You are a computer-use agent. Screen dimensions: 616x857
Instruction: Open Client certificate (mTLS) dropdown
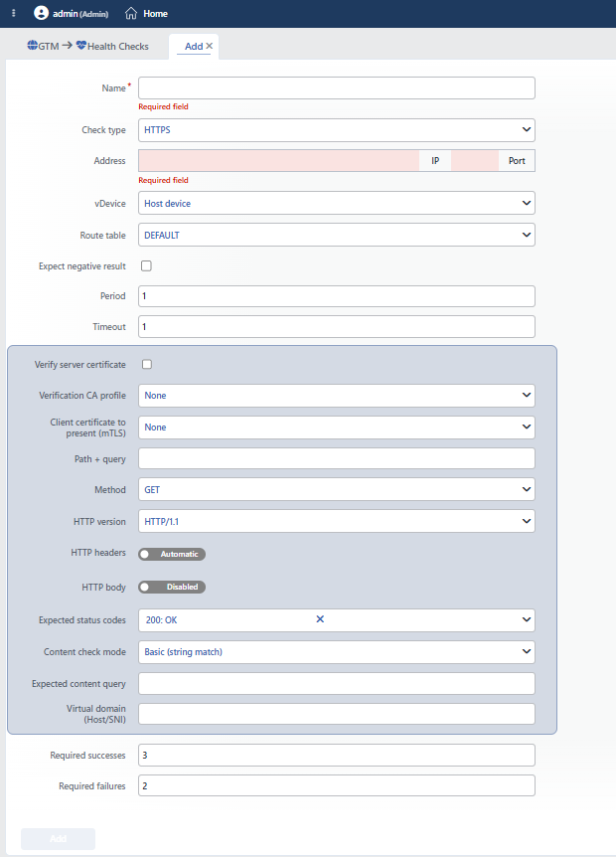click(x=337, y=427)
